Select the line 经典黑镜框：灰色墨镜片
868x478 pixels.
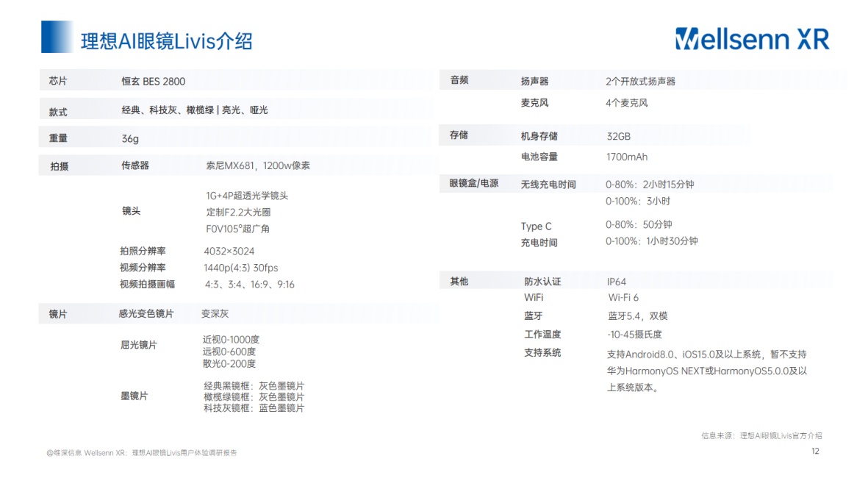point(254,386)
